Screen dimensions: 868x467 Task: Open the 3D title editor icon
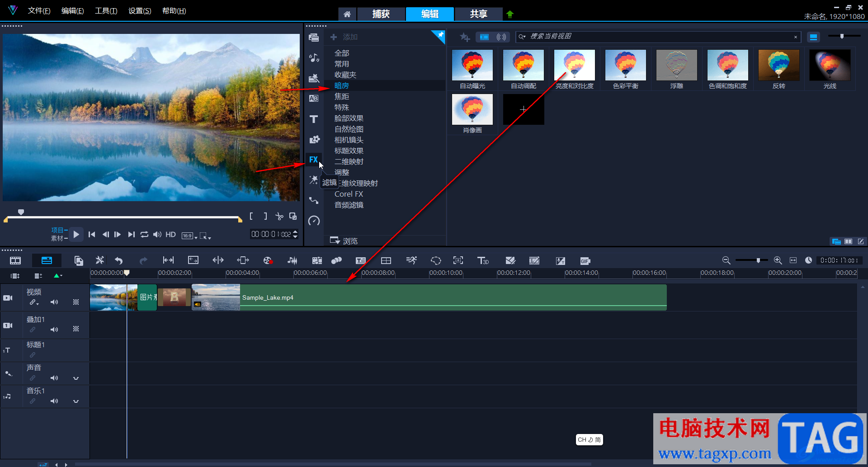[x=483, y=260]
